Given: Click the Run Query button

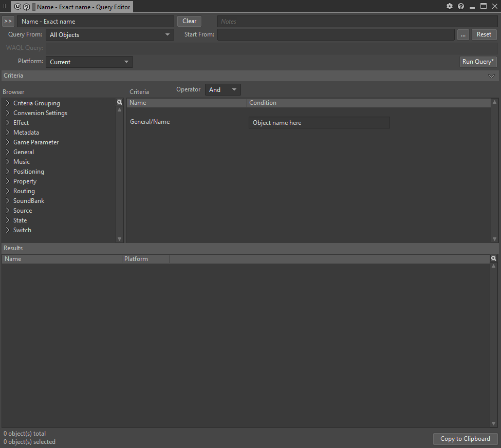Looking at the screenshot, I should click(x=478, y=62).
